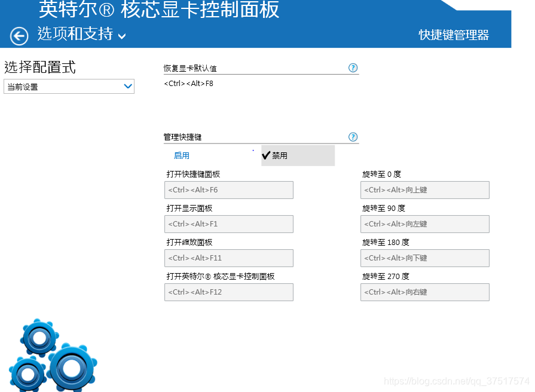Click the blue gears logo
Image resolution: width=535 pixels, height=392 pixels.
click(x=53, y=355)
